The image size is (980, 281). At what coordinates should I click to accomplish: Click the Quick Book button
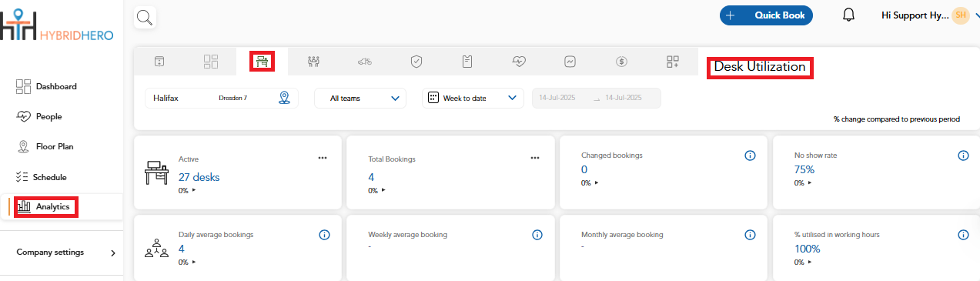pos(766,15)
